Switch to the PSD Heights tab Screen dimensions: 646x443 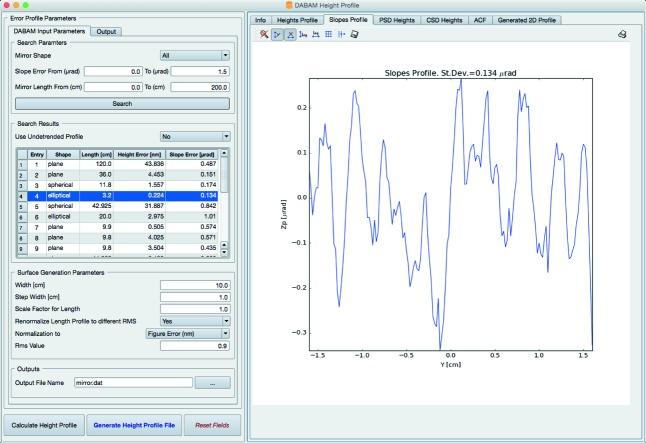[398, 19]
